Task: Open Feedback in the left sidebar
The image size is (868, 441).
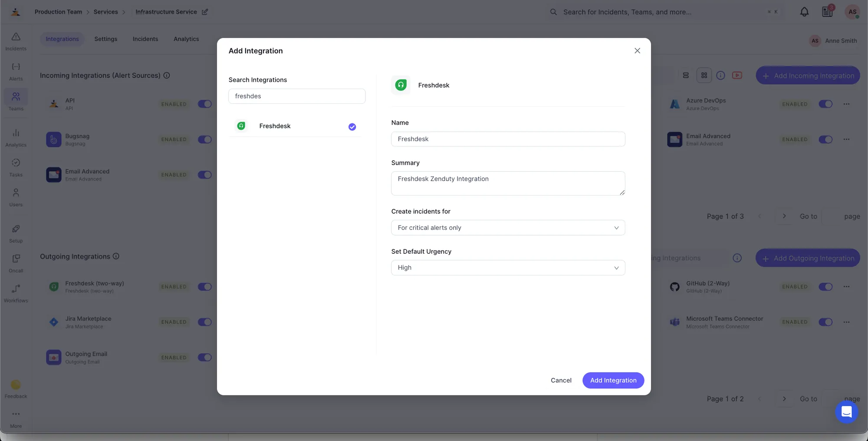Action: (x=16, y=389)
